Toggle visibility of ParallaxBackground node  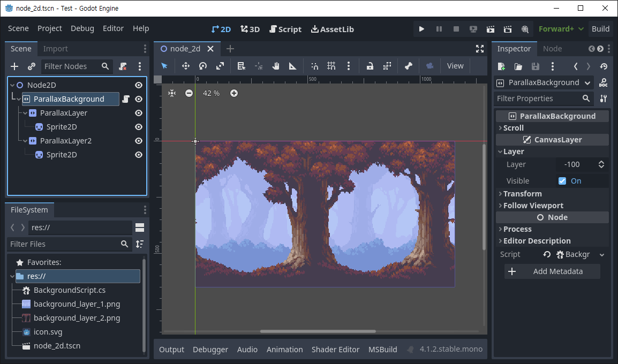pyautogui.click(x=139, y=99)
